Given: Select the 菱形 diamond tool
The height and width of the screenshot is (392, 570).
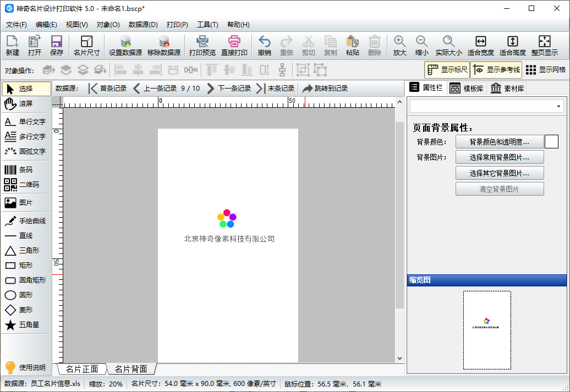Looking at the screenshot, I should click(26, 310).
